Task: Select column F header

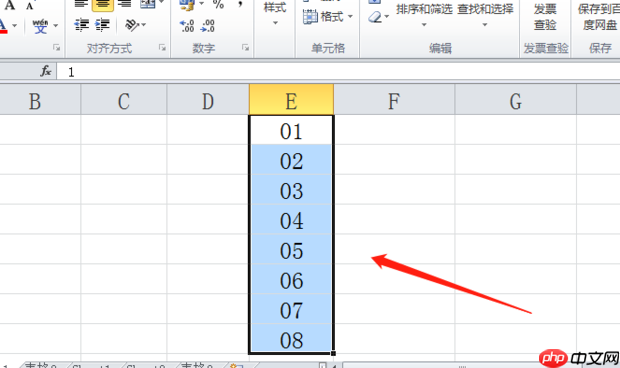Action: [394, 101]
